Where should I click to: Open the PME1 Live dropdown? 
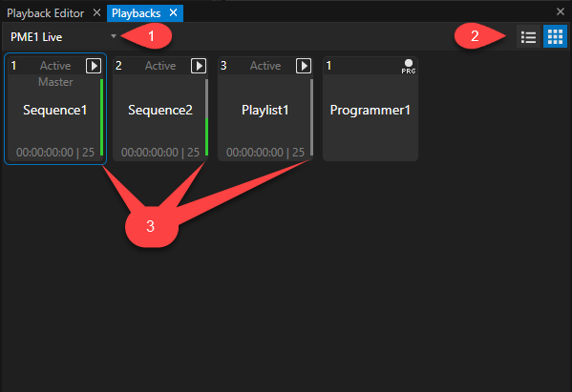63,36
